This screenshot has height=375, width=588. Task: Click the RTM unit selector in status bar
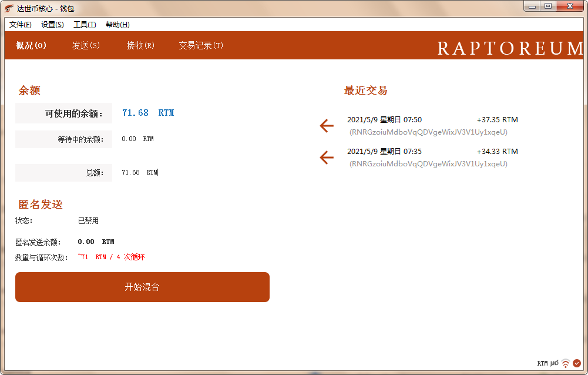(542, 363)
